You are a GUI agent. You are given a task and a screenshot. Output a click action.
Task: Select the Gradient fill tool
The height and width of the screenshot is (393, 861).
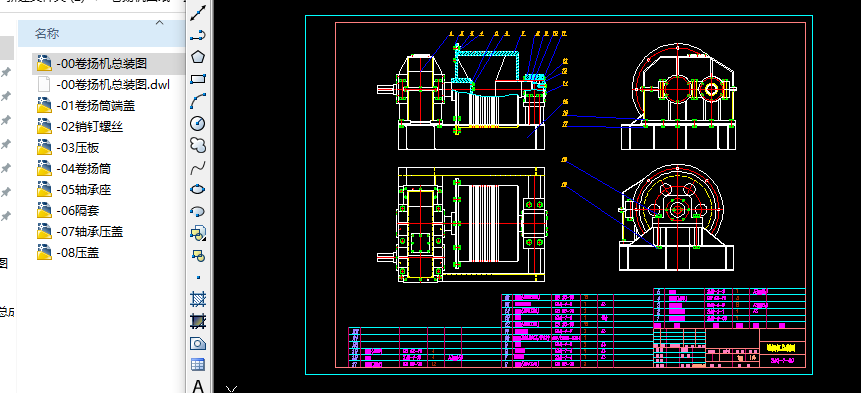pos(198,321)
